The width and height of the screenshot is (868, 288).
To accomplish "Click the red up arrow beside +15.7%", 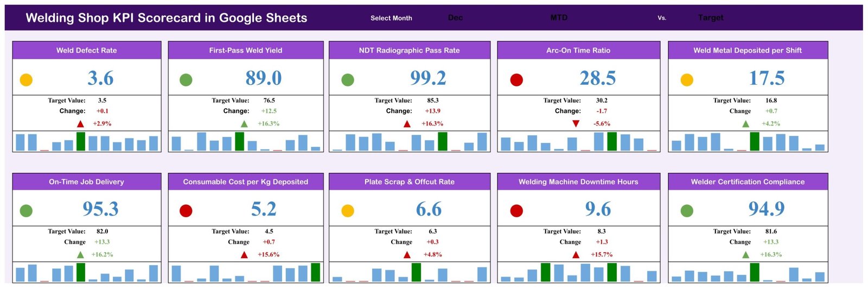I will (x=576, y=255).
